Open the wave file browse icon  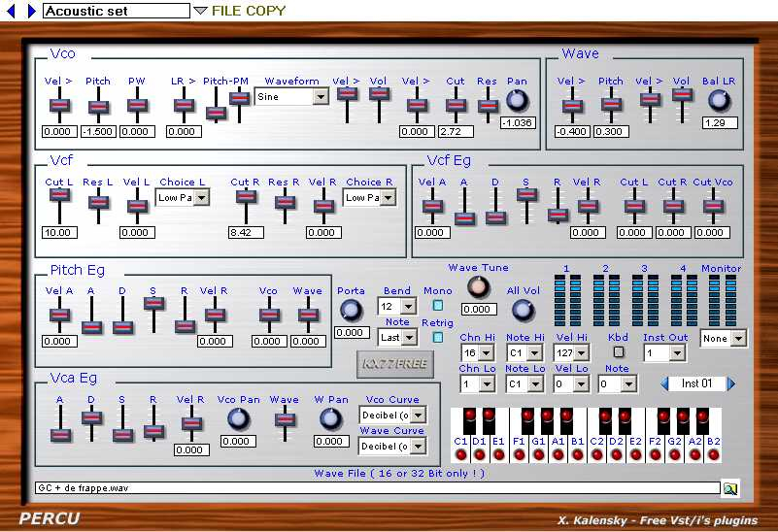(x=729, y=488)
